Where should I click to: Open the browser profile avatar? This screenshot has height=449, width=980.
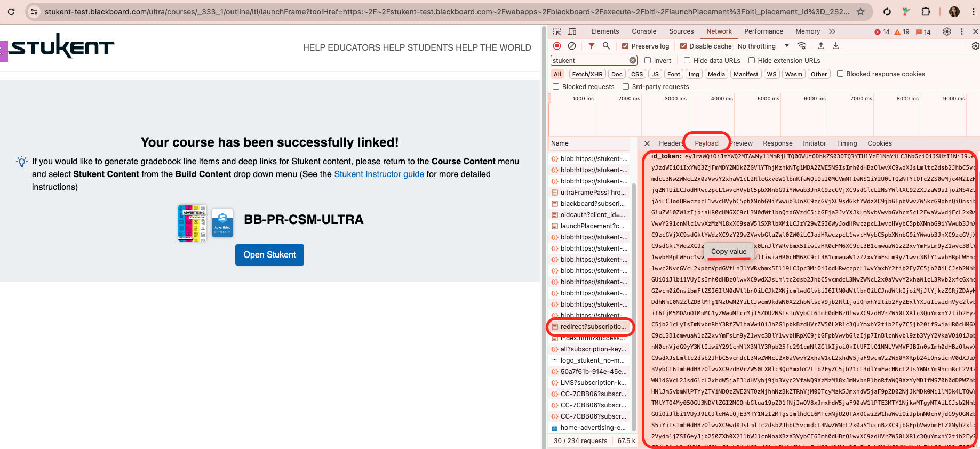[x=954, y=11]
